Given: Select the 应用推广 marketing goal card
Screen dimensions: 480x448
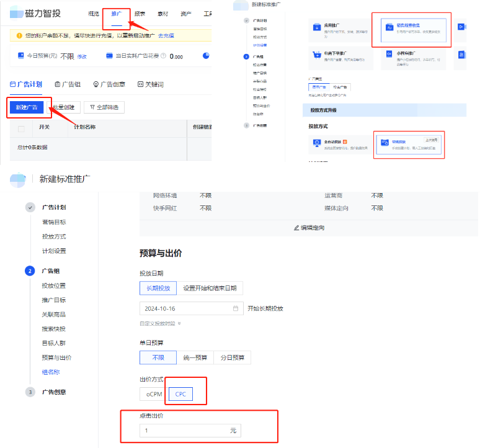Looking at the screenshot, I should coord(340,30).
